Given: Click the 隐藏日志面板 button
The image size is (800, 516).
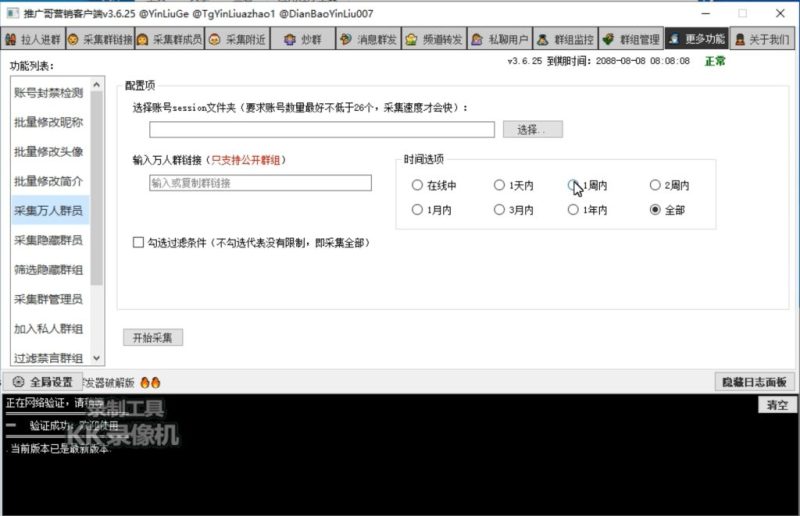Looking at the screenshot, I should point(754,381).
